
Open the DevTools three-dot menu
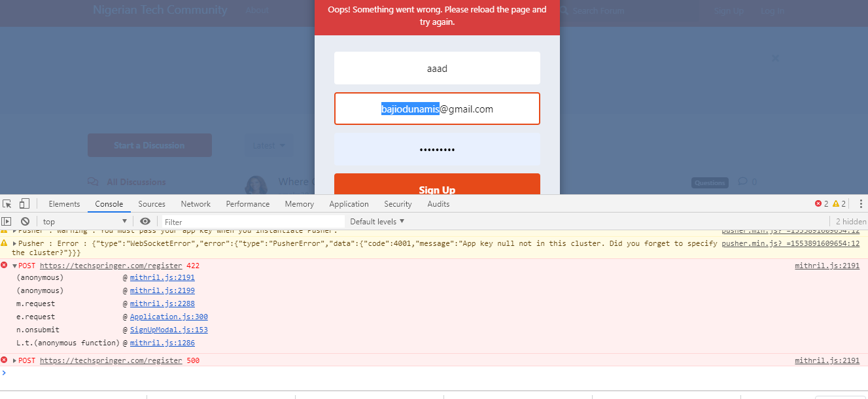pos(860,204)
